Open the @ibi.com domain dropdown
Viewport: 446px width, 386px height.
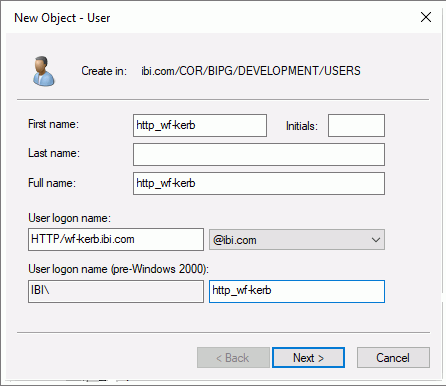point(297,239)
